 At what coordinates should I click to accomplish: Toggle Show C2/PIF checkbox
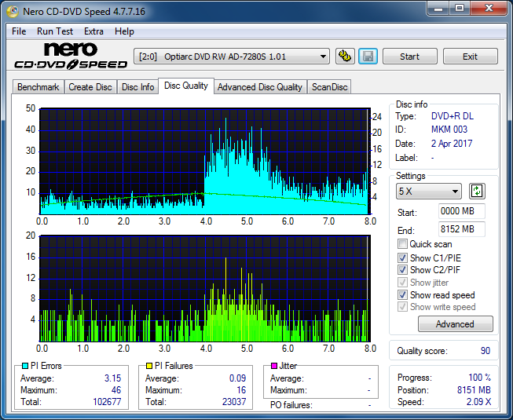[402, 269]
